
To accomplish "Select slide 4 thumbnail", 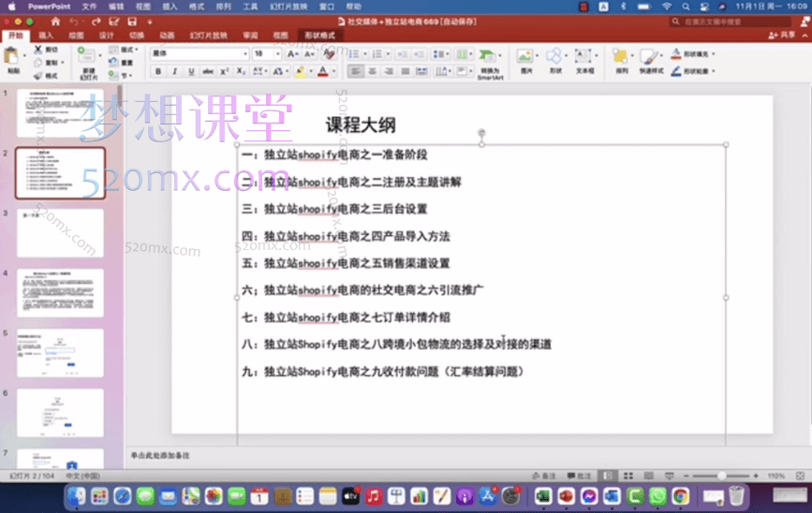I will [60, 292].
